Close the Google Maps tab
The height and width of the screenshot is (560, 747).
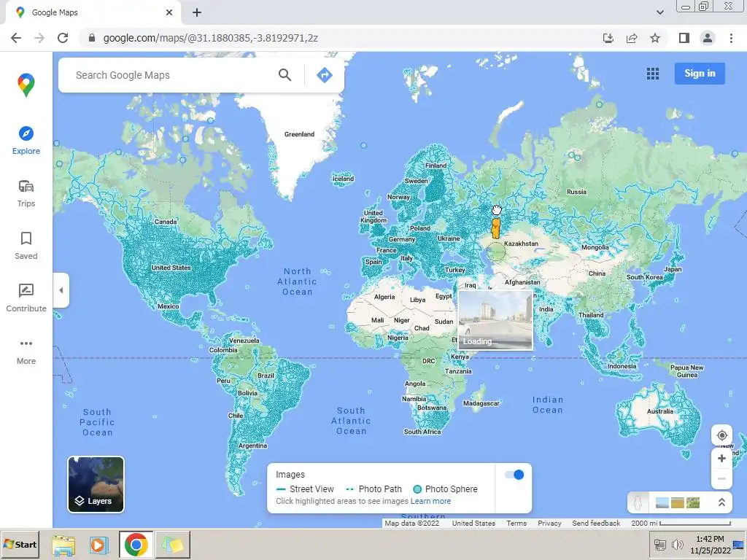[169, 12]
